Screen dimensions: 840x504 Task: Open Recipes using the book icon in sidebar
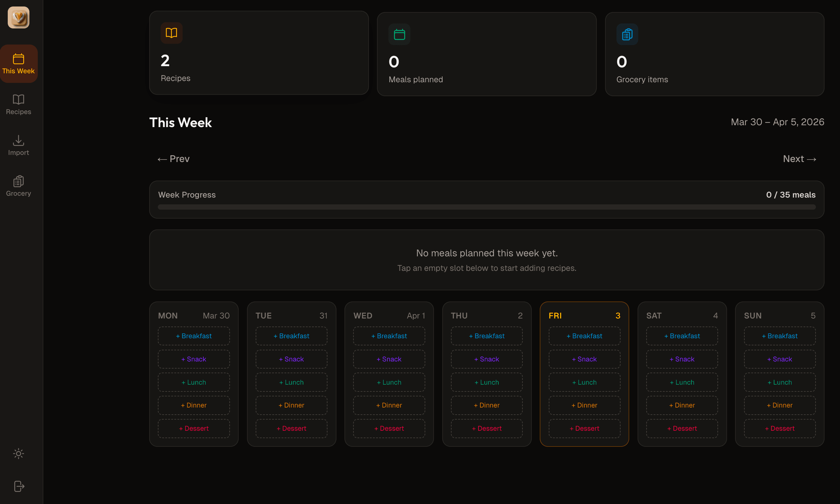[x=18, y=104]
